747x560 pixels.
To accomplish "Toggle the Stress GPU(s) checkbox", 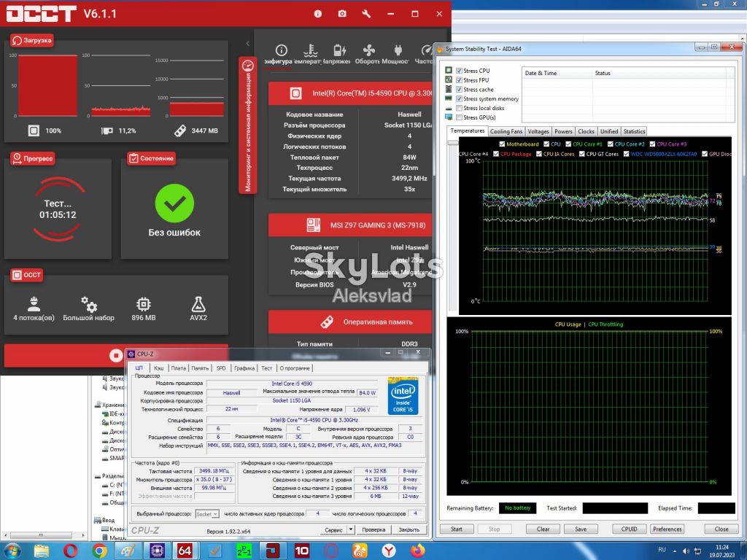I will point(459,117).
